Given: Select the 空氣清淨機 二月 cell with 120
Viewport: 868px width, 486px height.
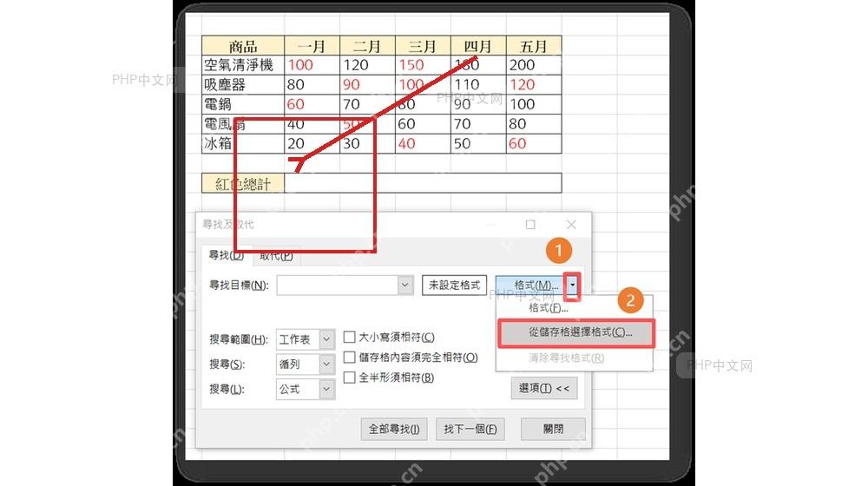Looking at the screenshot, I should 367,65.
